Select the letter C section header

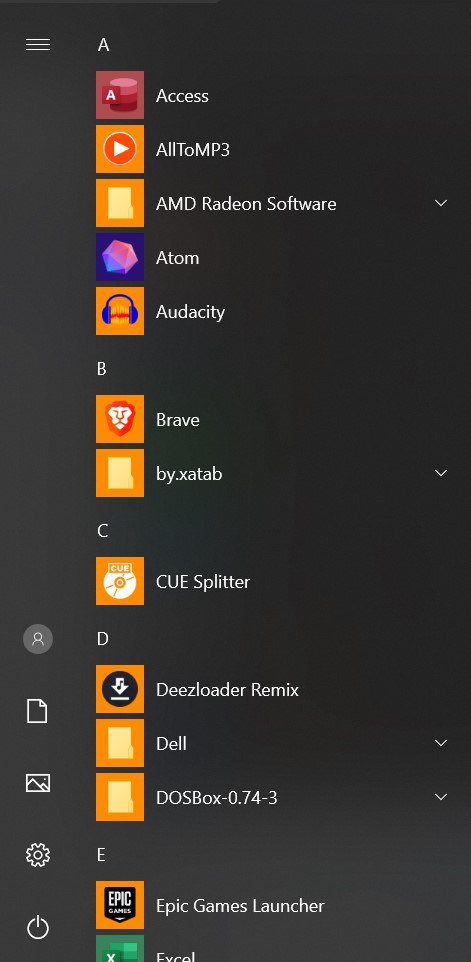pos(102,531)
